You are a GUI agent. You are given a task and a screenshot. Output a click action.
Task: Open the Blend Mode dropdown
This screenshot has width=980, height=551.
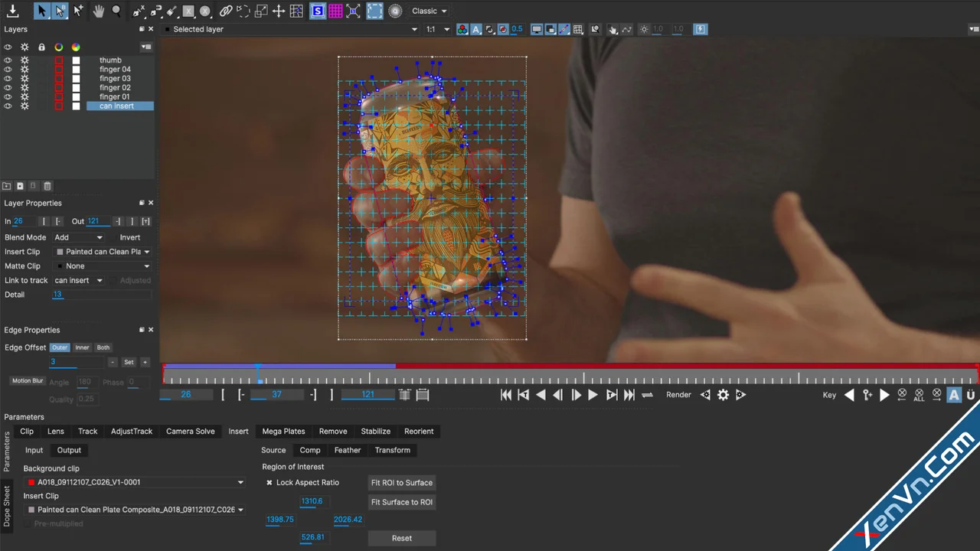(x=78, y=237)
